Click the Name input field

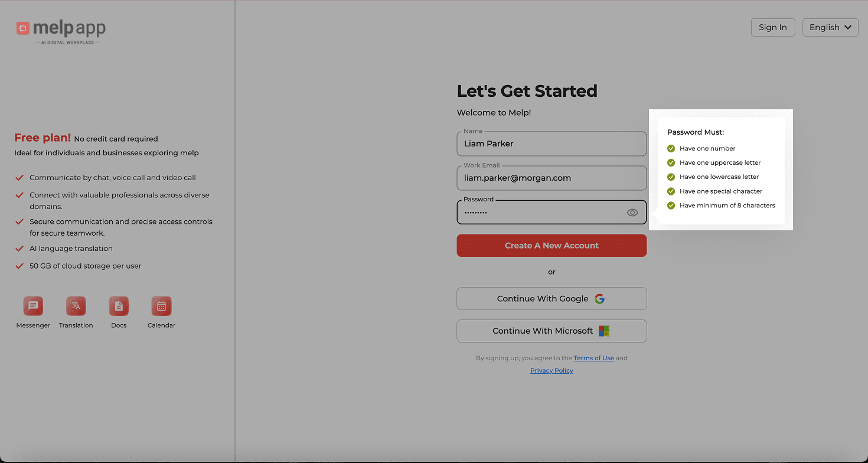(551, 144)
